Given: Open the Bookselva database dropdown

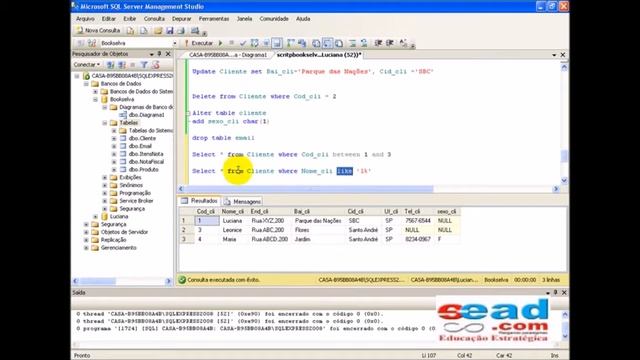Looking at the screenshot, I should tap(175, 43).
